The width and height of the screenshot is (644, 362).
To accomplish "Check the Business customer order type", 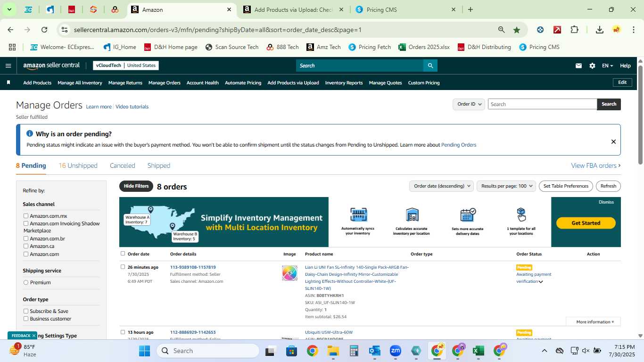I will pyautogui.click(x=26, y=319).
